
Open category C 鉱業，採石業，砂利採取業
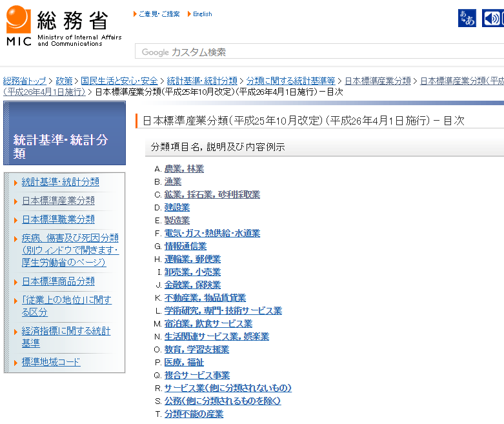pos(212,194)
